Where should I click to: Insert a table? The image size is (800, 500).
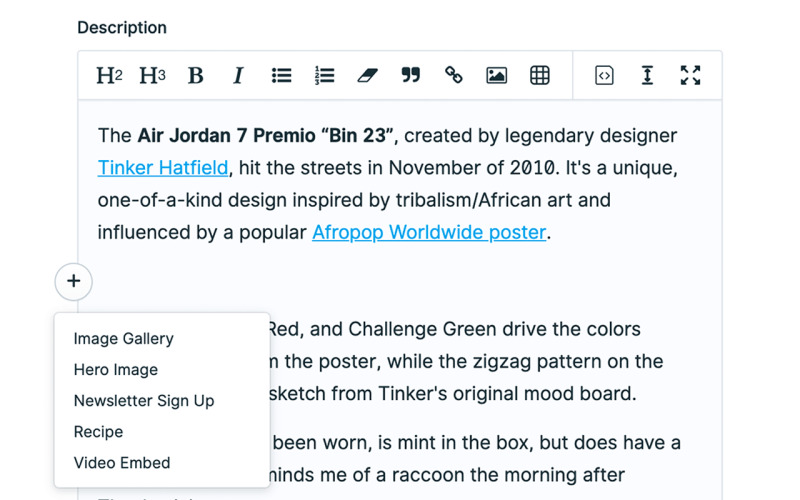(x=540, y=76)
